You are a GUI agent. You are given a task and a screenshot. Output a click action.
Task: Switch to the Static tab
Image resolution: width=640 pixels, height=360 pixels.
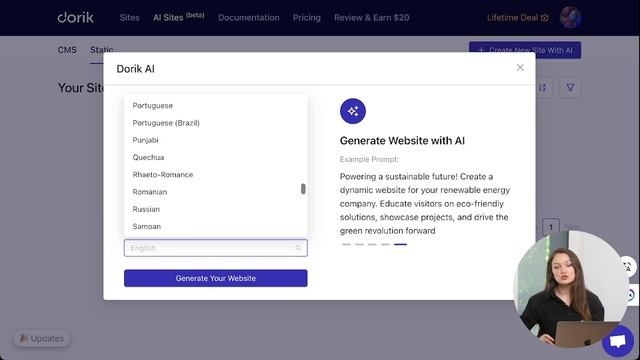102,50
